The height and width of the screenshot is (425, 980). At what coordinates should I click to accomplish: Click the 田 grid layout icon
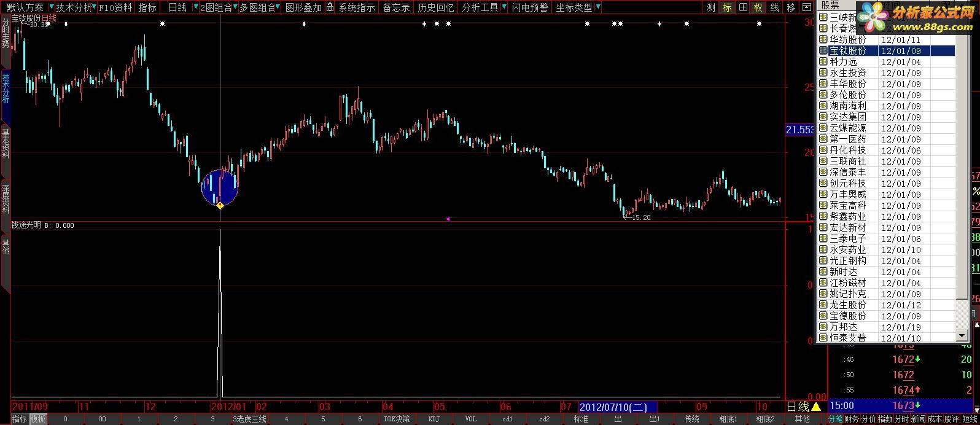(x=743, y=7)
